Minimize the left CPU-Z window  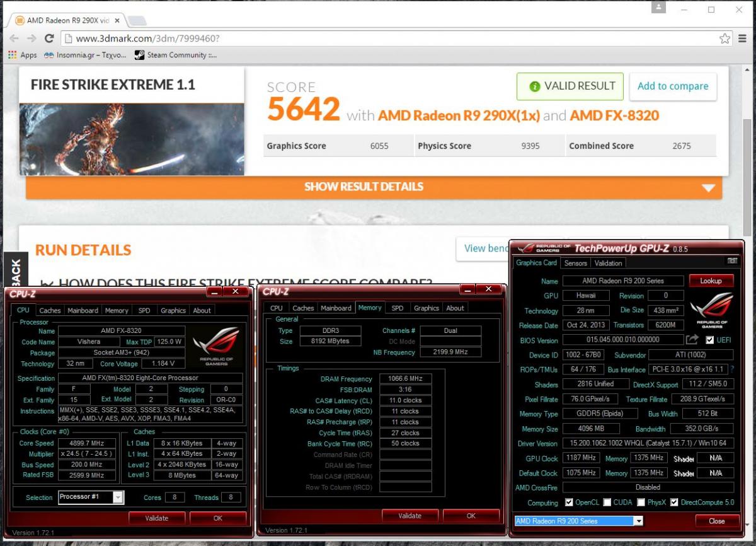point(215,291)
